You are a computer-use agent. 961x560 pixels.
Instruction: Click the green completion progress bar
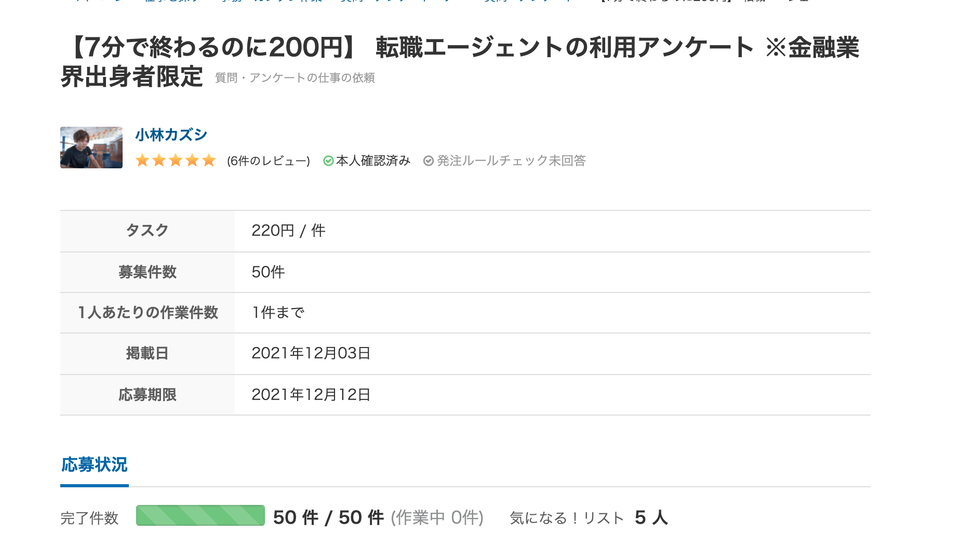point(201,515)
